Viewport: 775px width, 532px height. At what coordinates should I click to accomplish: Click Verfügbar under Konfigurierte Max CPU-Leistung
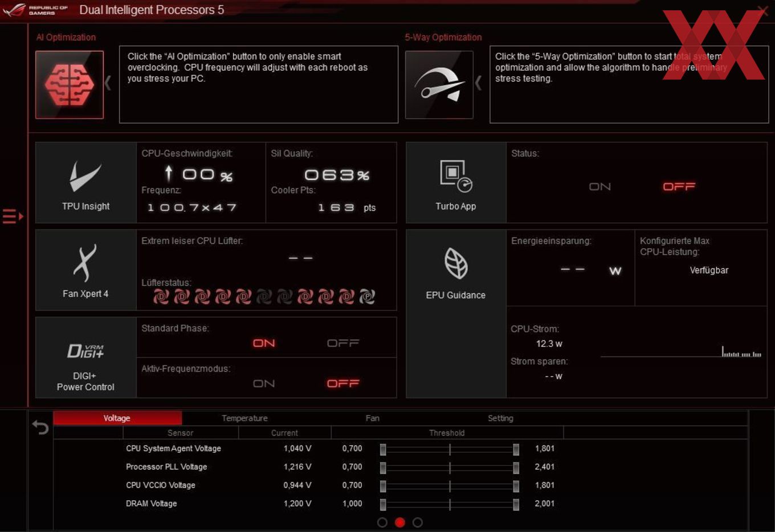tap(709, 270)
